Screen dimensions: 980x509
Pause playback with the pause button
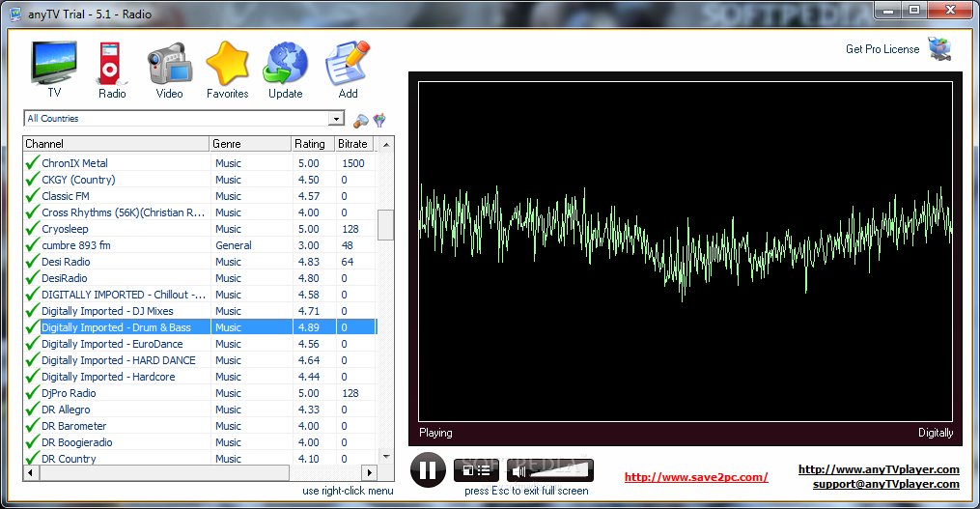(428, 469)
